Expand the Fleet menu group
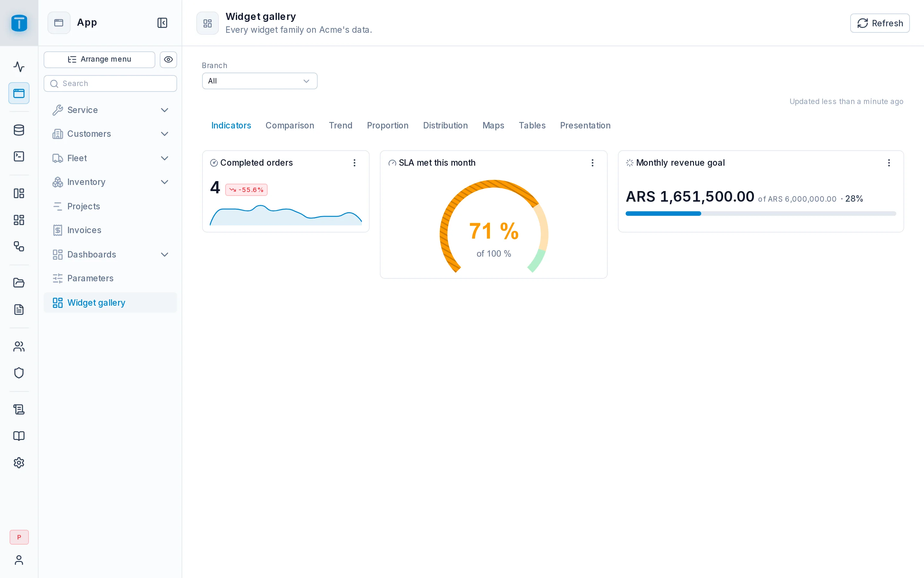924x578 pixels. [x=110, y=158]
